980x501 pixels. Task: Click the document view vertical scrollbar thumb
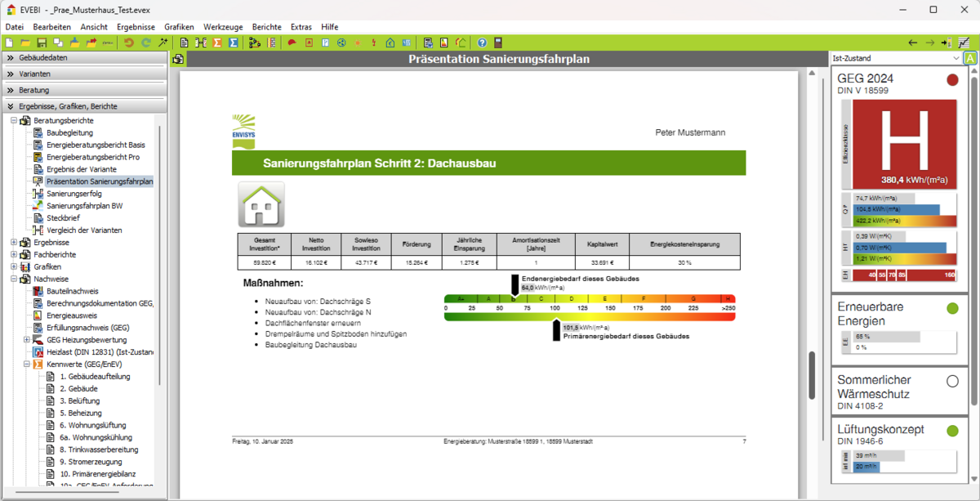812,376
